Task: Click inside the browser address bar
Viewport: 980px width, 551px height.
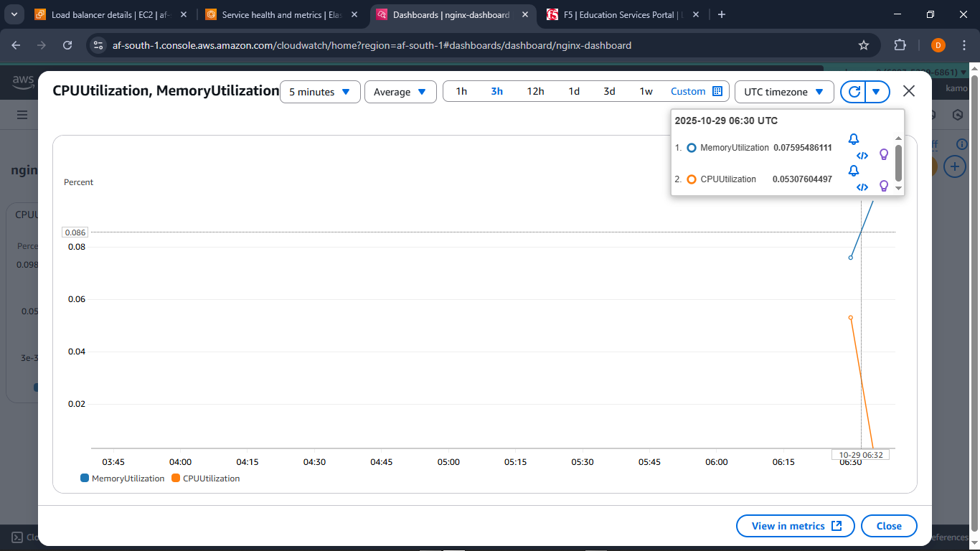Action: (x=430, y=44)
